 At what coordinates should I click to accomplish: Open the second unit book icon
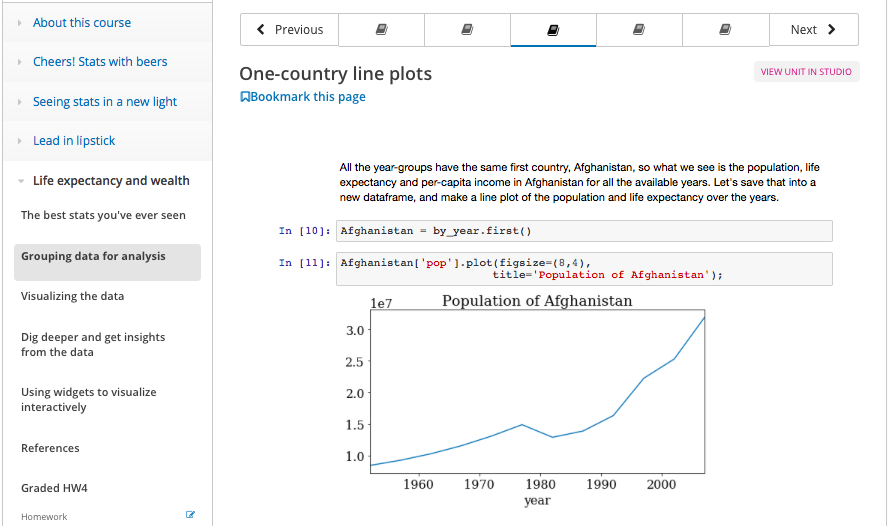click(x=467, y=30)
